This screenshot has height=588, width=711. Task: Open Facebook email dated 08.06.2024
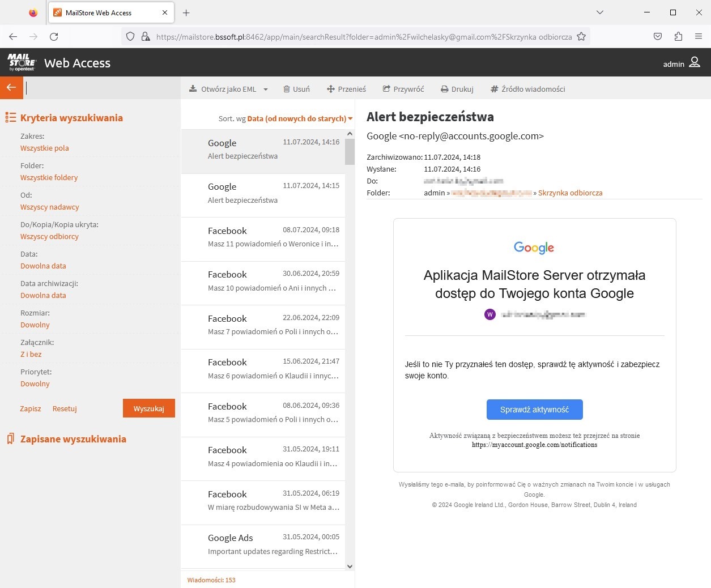tap(263, 415)
